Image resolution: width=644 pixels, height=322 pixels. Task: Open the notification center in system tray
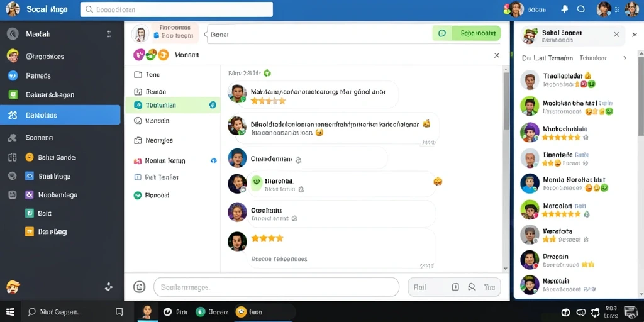tap(629, 312)
